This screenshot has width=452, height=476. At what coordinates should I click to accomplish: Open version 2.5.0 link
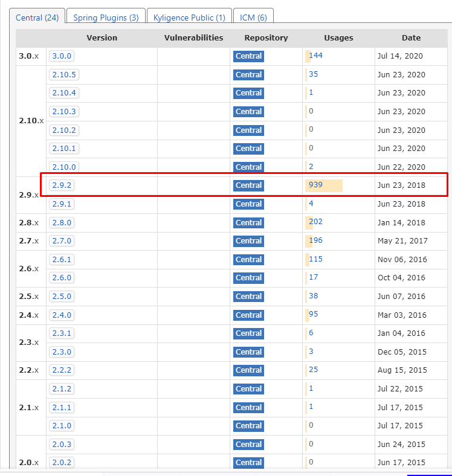(62, 296)
